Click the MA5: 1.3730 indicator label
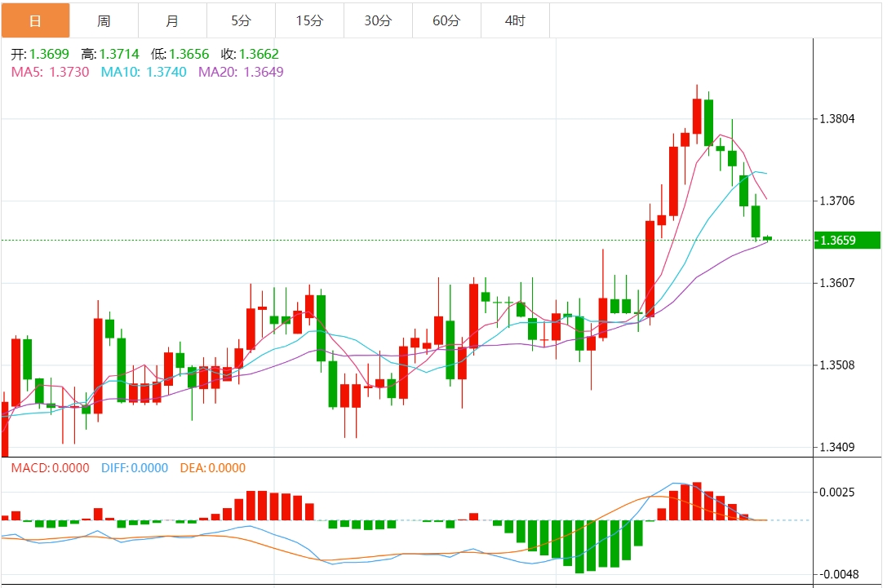 click(x=51, y=72)
